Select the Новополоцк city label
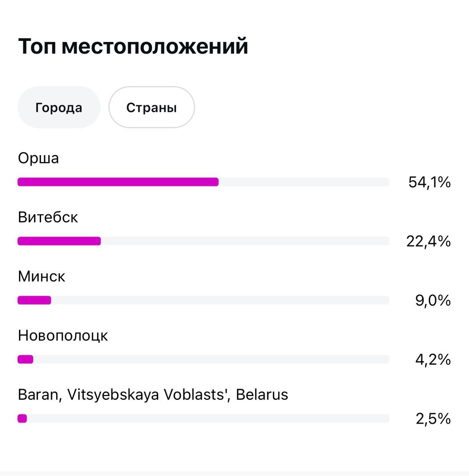This screenshot has width=469, height=476. click(x=63, y=335)
